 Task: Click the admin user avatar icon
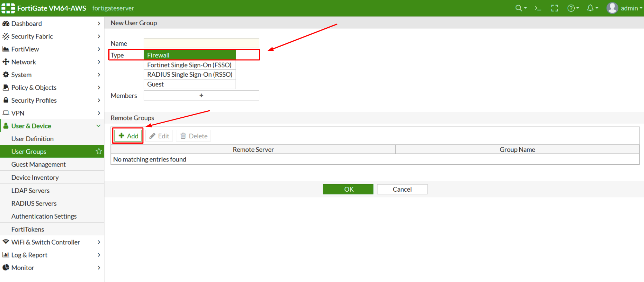[612, 8]
